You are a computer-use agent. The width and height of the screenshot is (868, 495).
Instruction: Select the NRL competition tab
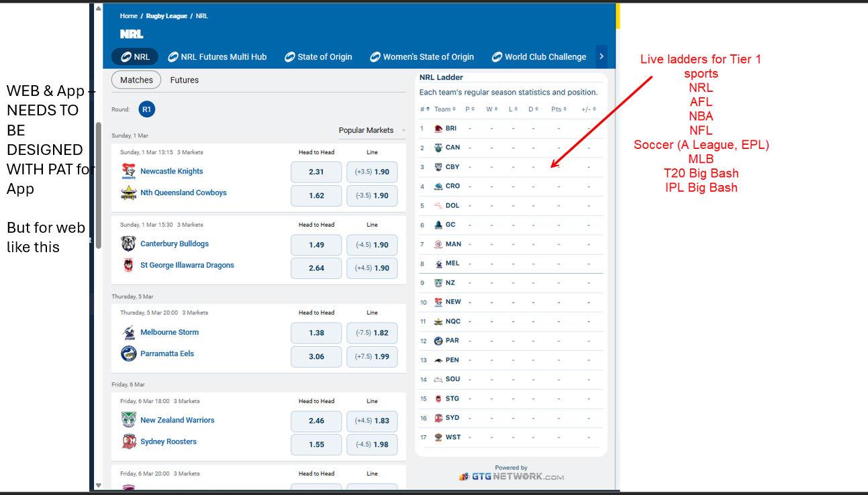(135, 57)
